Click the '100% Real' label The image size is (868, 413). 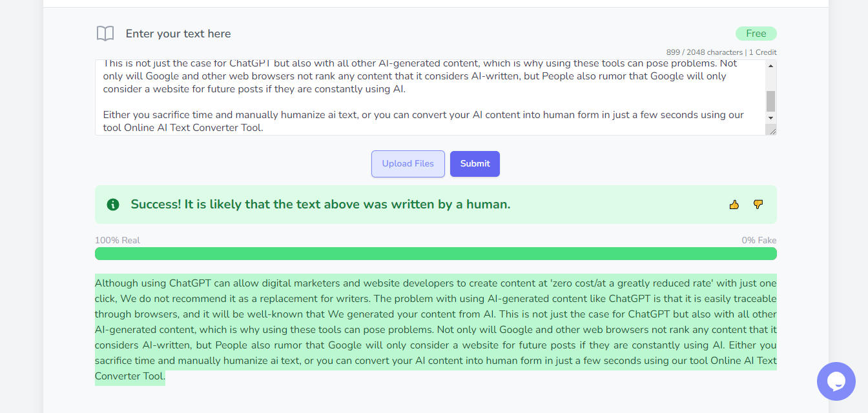pos(118,240)
